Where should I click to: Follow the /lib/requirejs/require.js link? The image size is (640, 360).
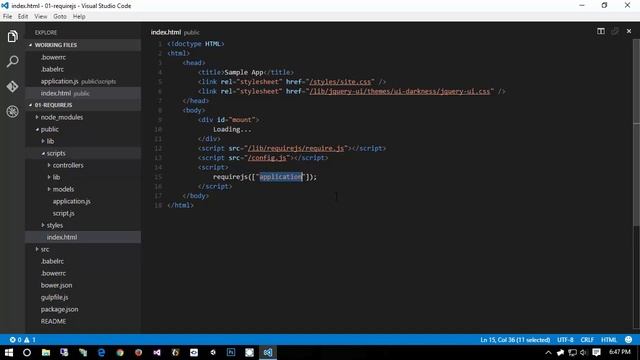tap(296, 148)
